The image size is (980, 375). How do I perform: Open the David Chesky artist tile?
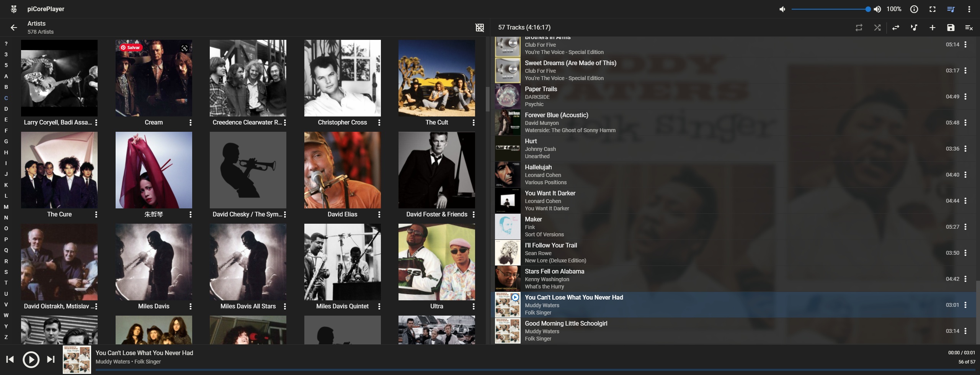(x=248, y=170)
